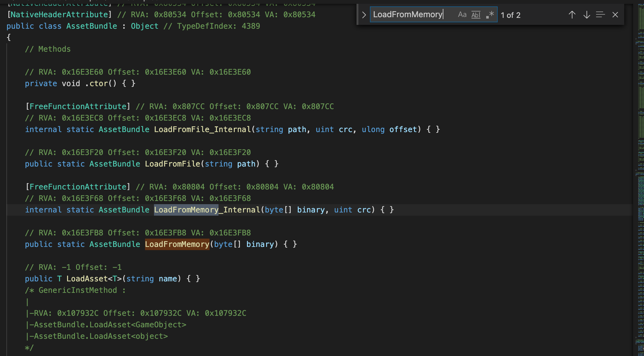This screenshot has width=644, height=356.
Task: Go to next match arrow
Action: coord(586,15)
